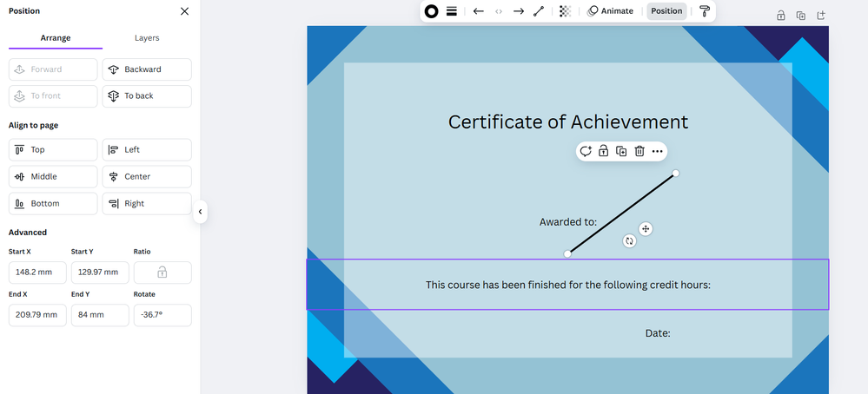Choose the line start arrow style
Image resolution: width=868 pixels, height=394 pixels.
(478, 11)
